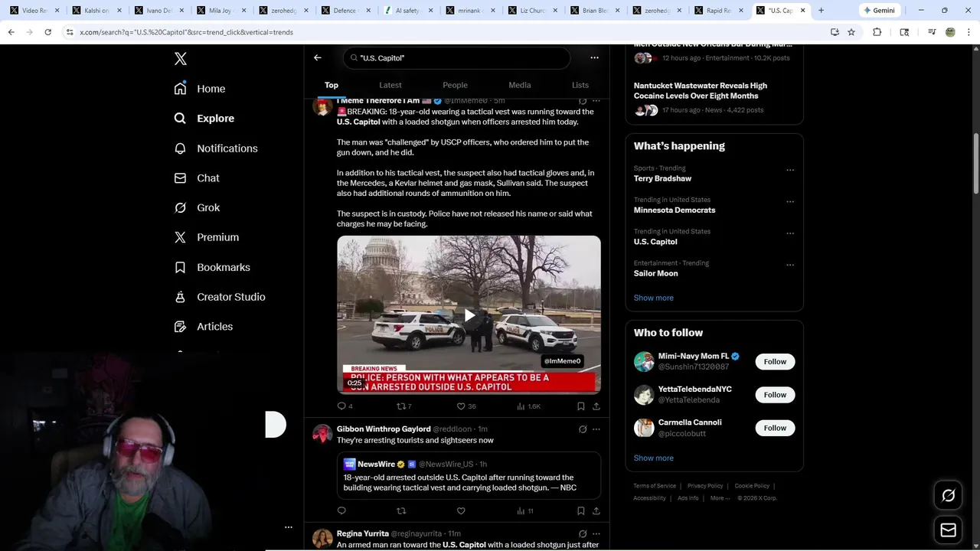Open Articles in sidebar
The image size is (980, 551).
pyautogui.click(x=204, y=326)
